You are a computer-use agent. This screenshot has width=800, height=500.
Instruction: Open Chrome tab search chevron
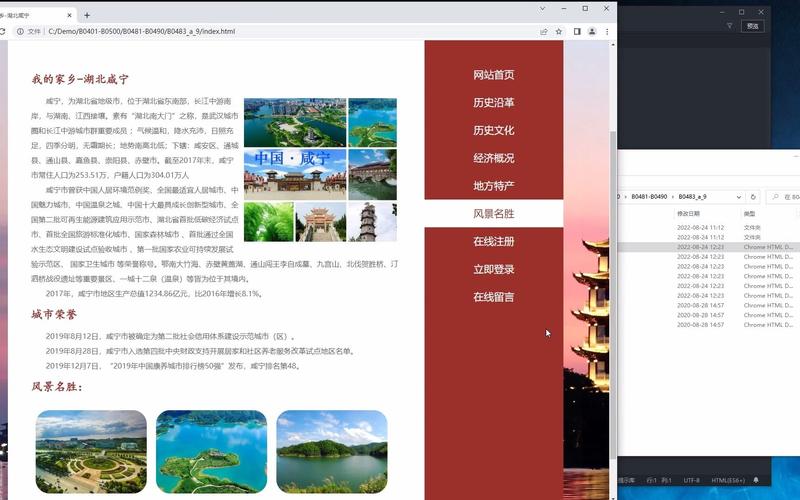[x=542, y=9]
